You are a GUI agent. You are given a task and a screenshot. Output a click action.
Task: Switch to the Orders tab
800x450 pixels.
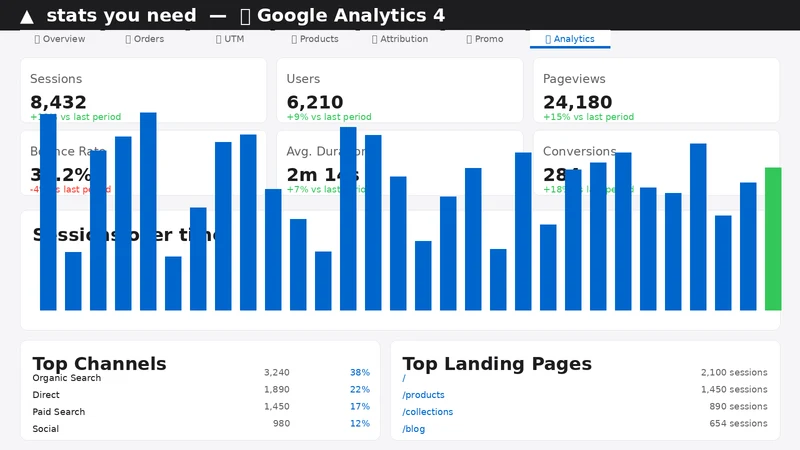click(145, 39)
